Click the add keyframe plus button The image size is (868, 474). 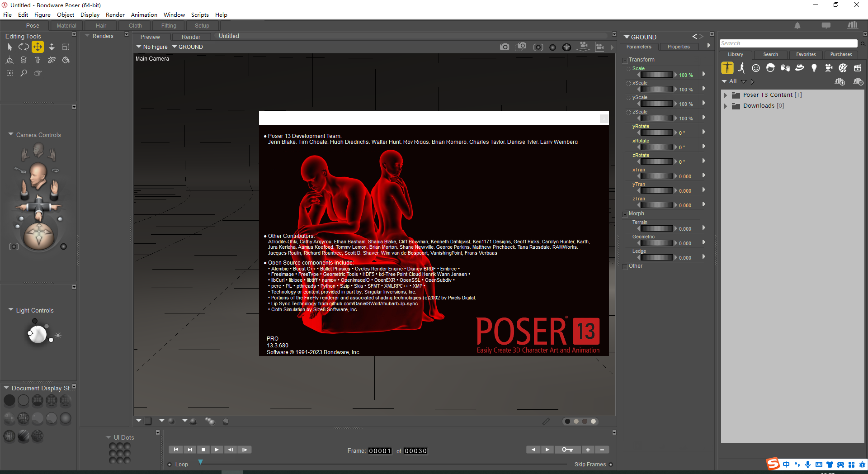tap(588, 450)
